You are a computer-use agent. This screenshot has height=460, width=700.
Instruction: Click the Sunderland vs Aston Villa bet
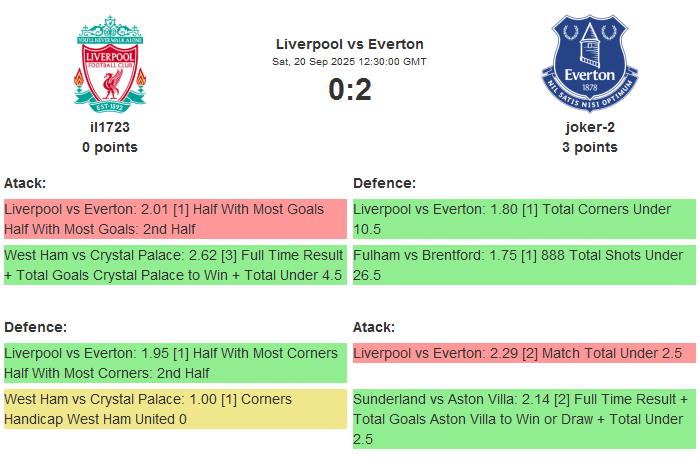pyautogui.click(x=524, y=419)
